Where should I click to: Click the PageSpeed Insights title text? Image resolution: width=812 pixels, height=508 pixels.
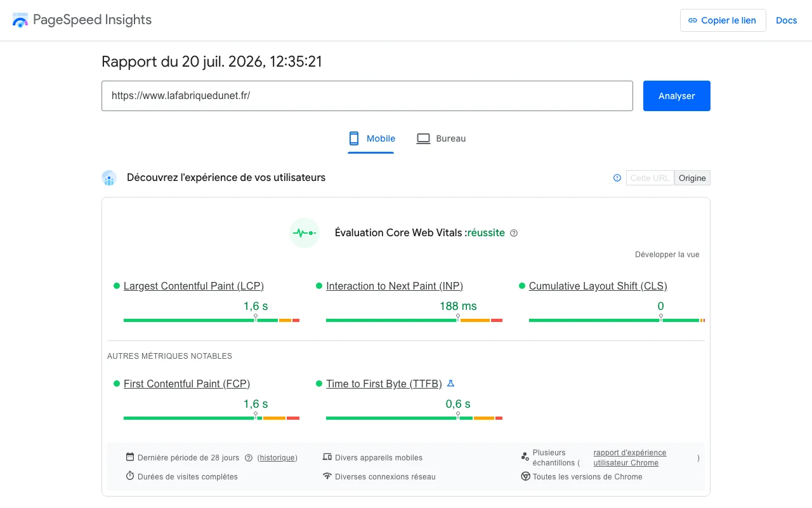[x=93, y=20]
